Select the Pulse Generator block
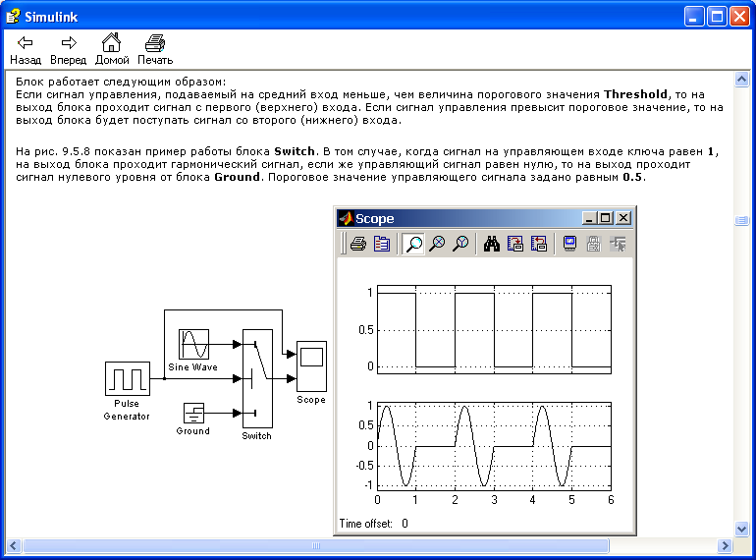The height and width of the screenshot is (560, 756). point(128,378)
